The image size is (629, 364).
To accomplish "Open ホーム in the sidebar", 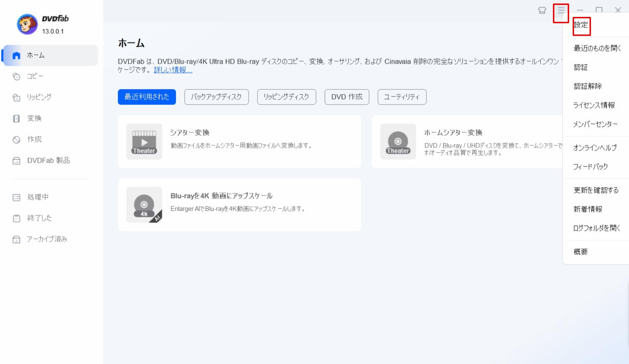I will tap(50, 55).
